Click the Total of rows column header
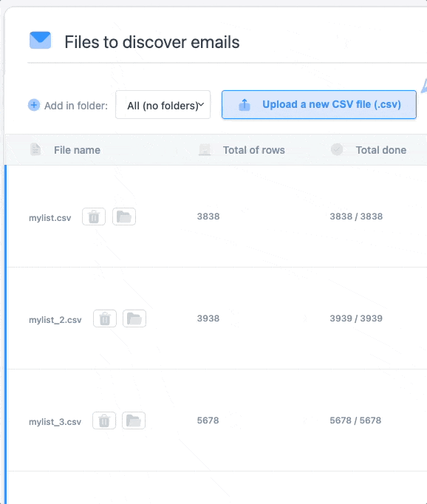This screenshot has height=504, width=427. [254, 150]
